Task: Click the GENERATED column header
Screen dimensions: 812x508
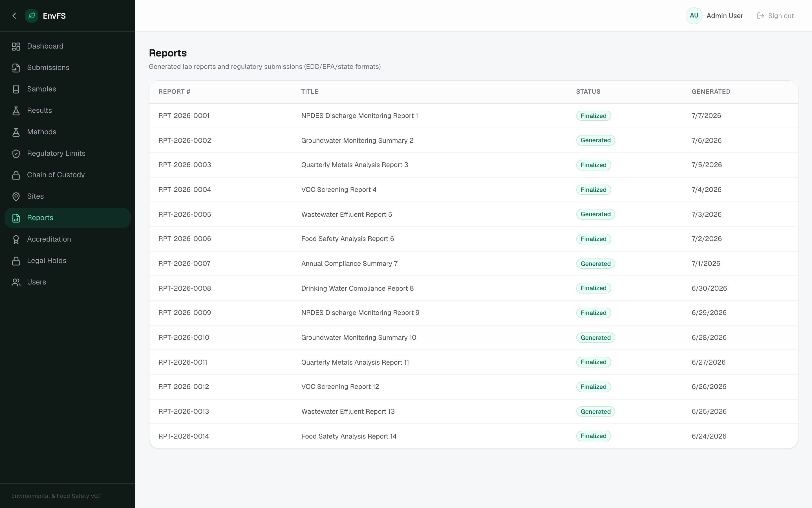Action: pos(711,92)
